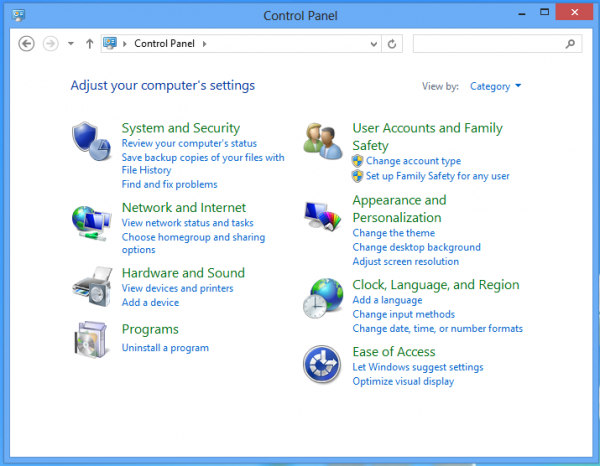Viewport: 600px width, 466px height.
Task: Click inside the Control Panel search box
Action: pos(488,44)
